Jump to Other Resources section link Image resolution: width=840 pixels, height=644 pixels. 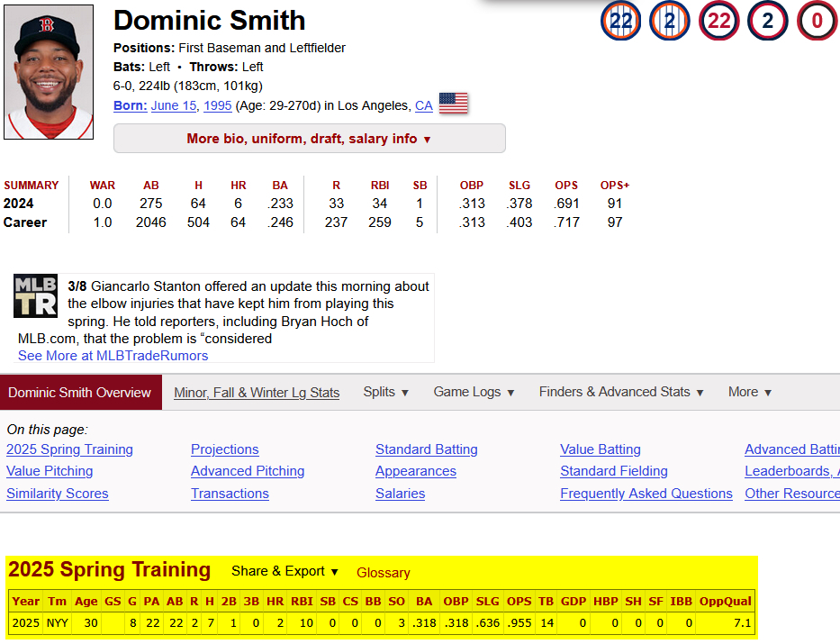coord(791,494)
